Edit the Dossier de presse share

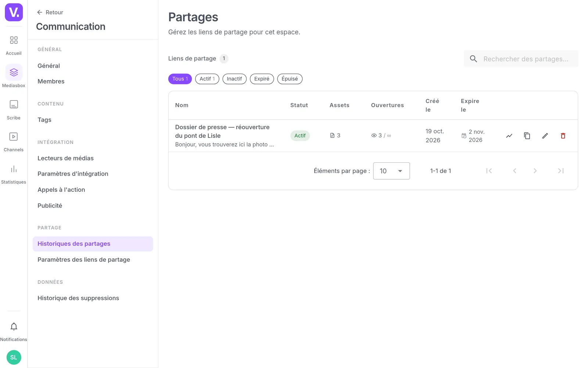coord(545,136)
